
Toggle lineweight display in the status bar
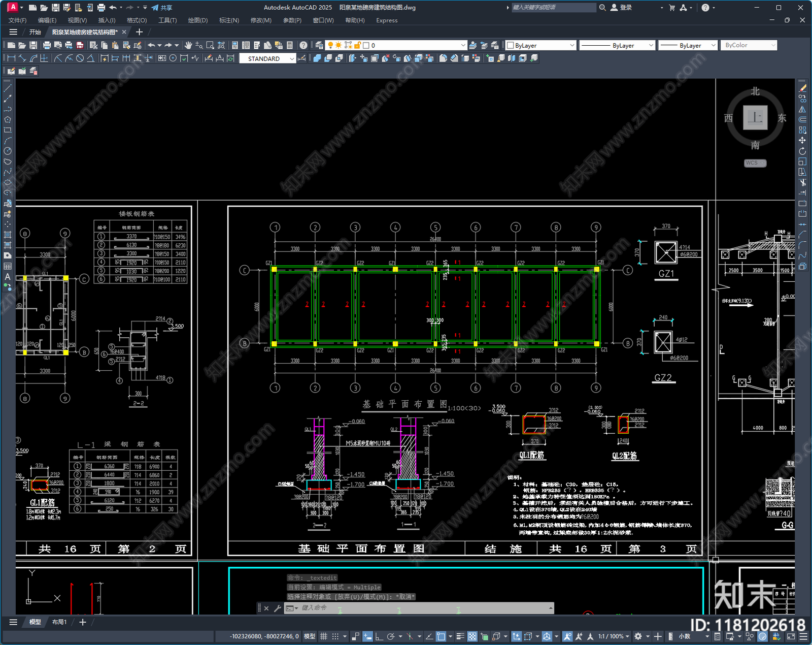[x=460, y=636]
